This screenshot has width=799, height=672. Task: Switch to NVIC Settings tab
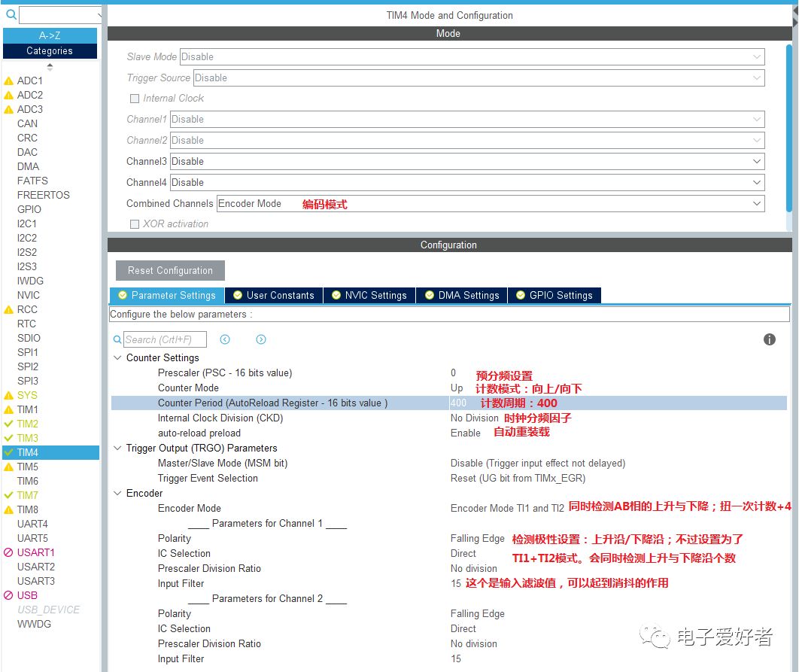(369, 295)
